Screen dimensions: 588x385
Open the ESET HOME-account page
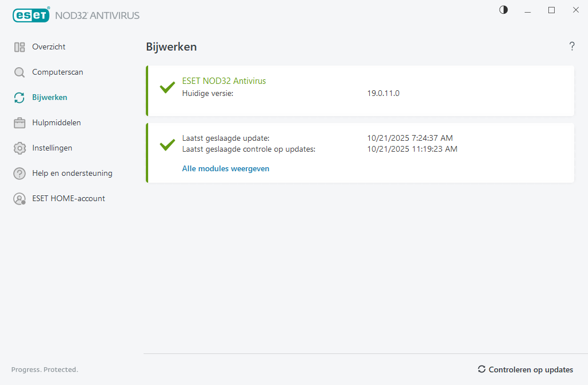(x=68, y=199)
